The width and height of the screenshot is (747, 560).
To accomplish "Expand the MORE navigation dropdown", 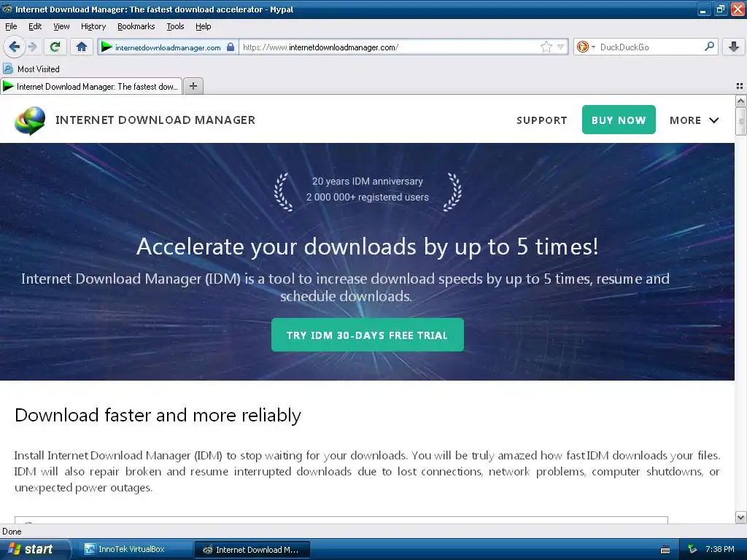I will (694, 120).
